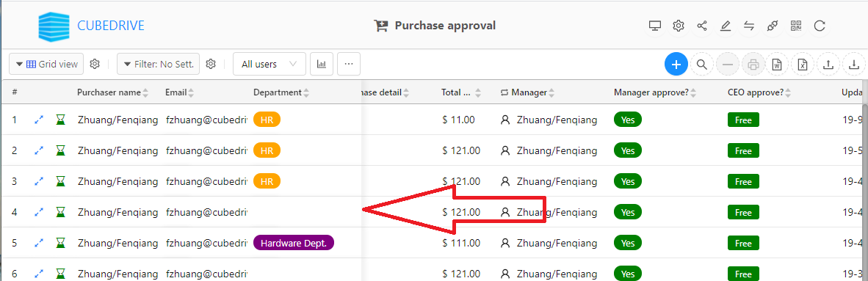Open the share icon in header
The width and height of the screenshot is (868, 281).
coord(702,26)
